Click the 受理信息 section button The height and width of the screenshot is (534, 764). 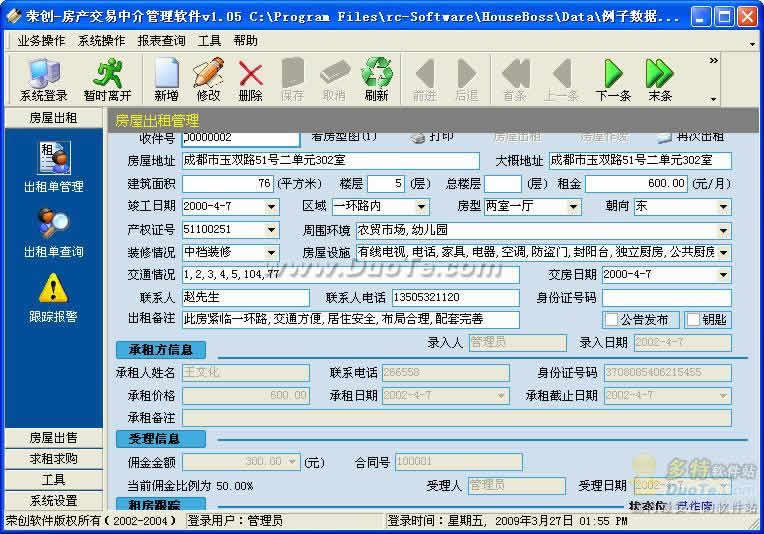click(x=161, y=439)
